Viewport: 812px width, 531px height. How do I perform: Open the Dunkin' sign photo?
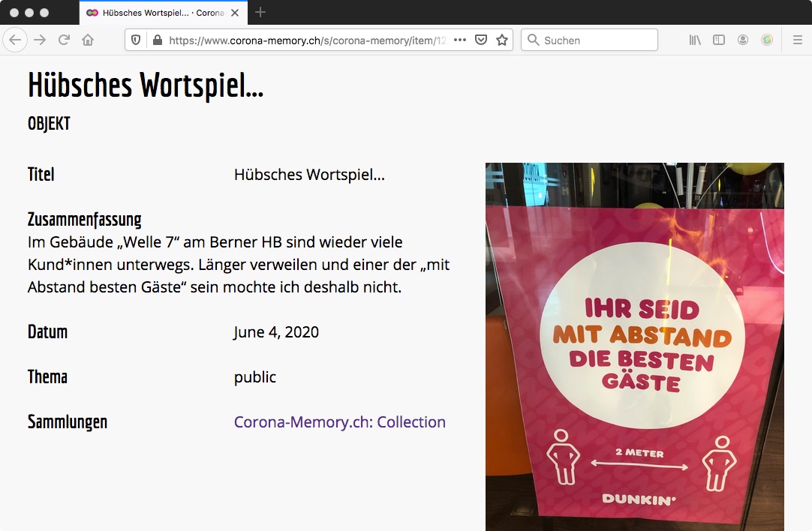click(634, 346)
